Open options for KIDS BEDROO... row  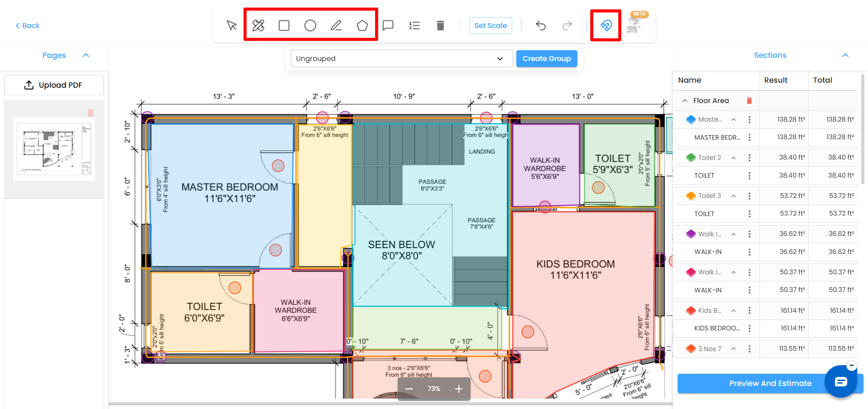coord(749,328)
